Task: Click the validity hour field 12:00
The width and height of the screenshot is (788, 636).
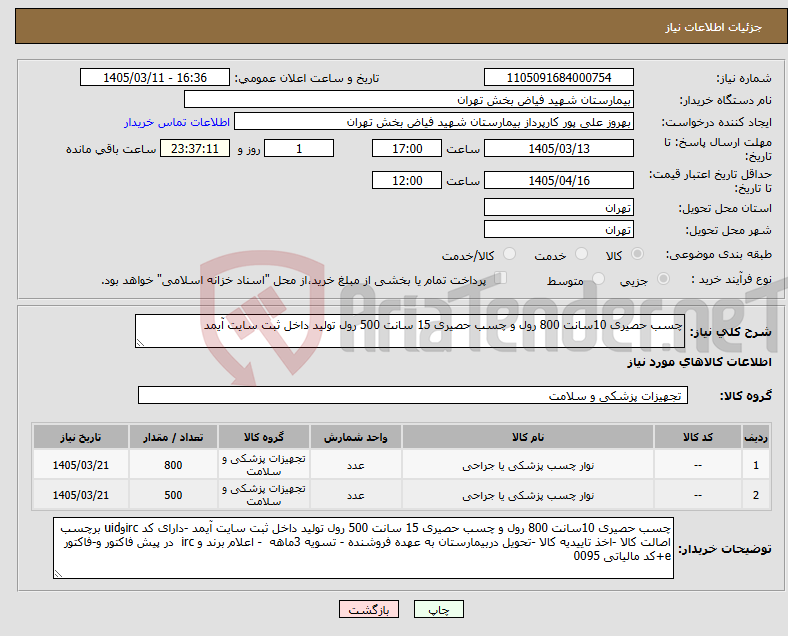Action: [407, 180]
